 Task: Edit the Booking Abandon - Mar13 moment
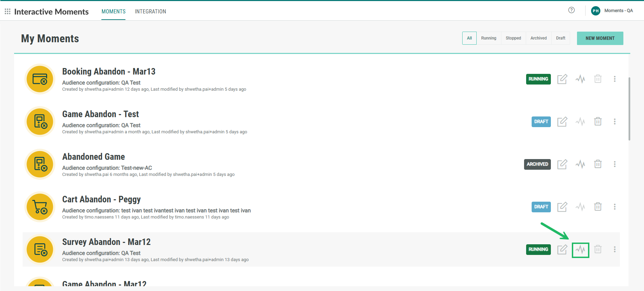pos(562,79)
